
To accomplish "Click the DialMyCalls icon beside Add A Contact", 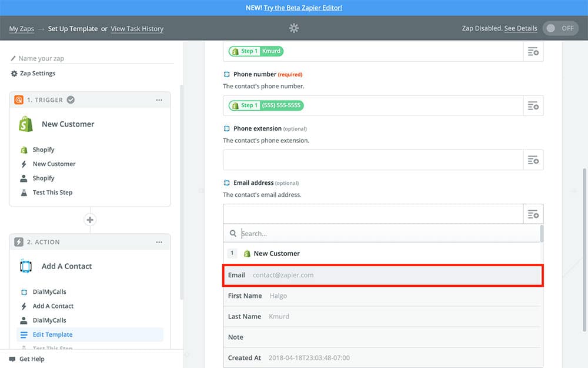I will pos(26,266).
